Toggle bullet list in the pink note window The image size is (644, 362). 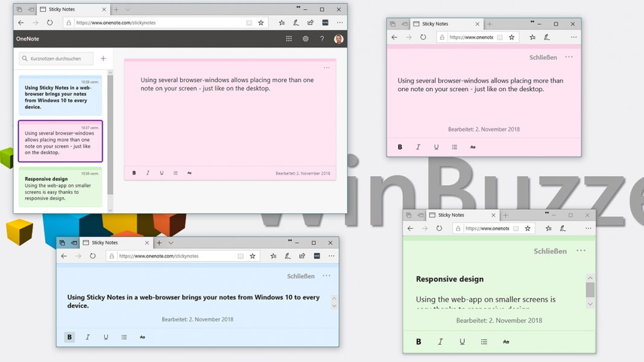pyautogui.click(x=454, y=147)
